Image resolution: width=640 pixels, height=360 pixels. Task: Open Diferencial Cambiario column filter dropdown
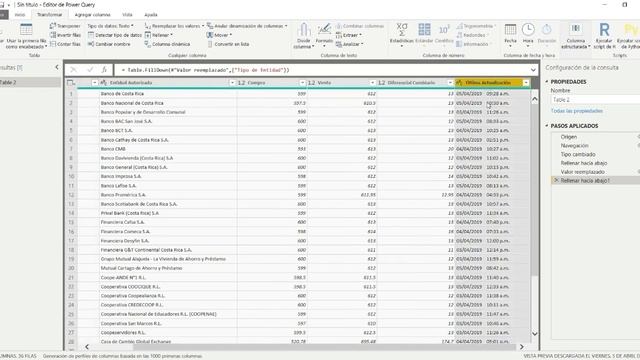450,83
